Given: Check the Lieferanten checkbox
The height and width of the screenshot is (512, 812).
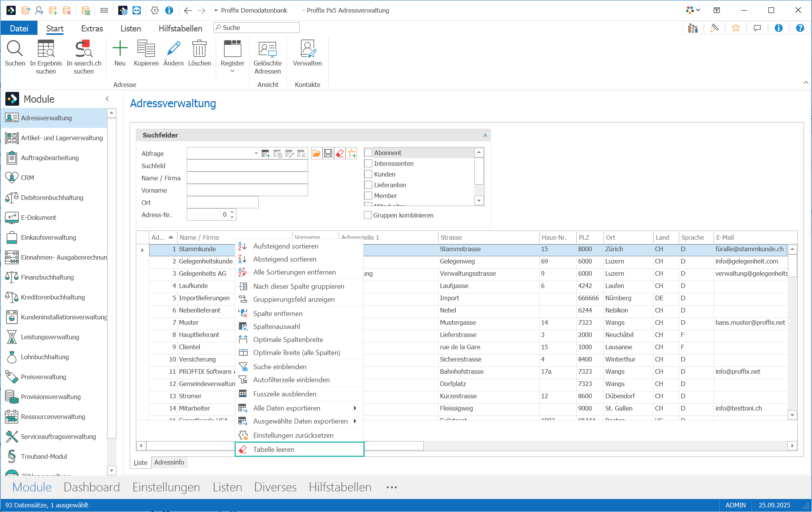Looking at the screenshot, I should pyautogui.click(x=368, y=185).
